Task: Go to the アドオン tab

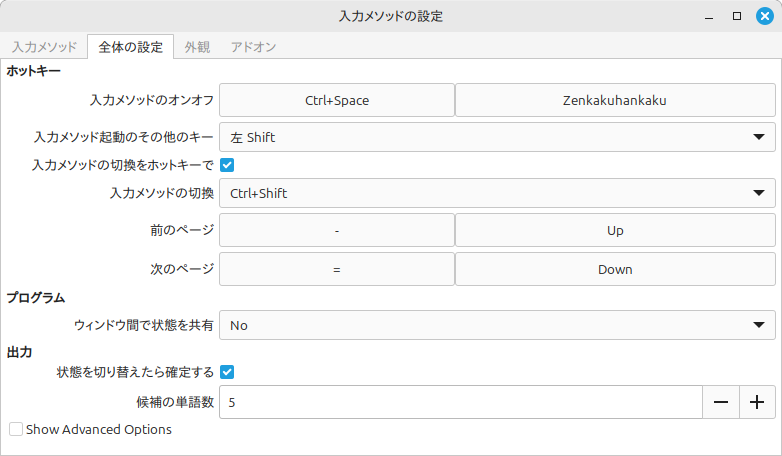Action: 253,47
